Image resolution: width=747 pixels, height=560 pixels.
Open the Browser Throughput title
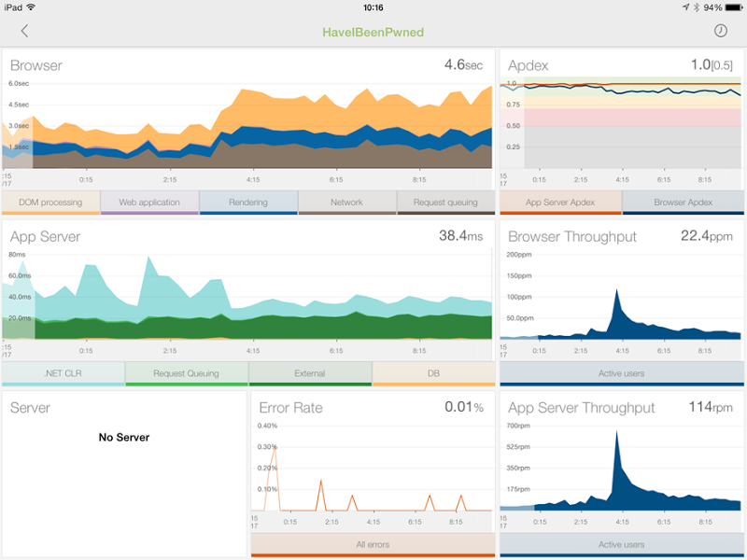click(572, 237)
